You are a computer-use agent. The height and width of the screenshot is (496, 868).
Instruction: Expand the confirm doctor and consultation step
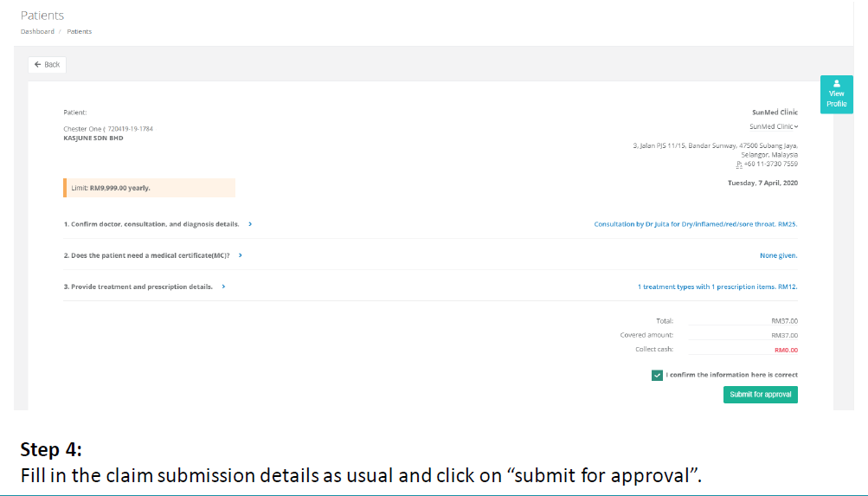point(250,224)
